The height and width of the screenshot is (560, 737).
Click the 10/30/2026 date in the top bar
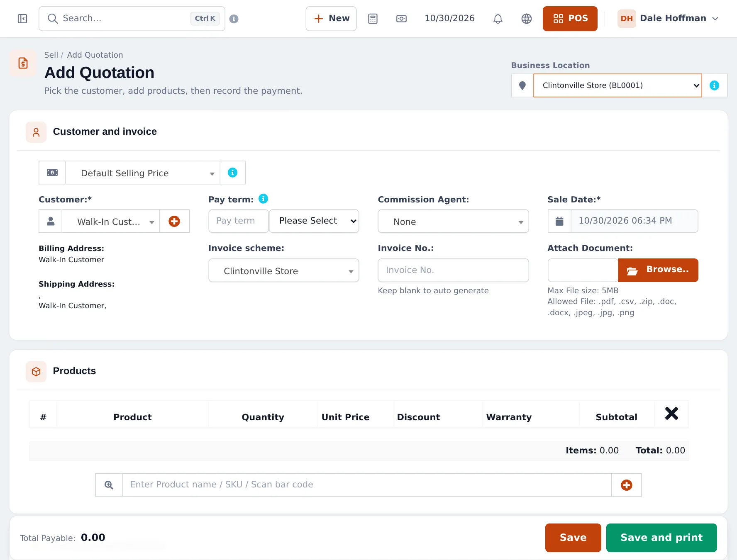pos(449,19)
